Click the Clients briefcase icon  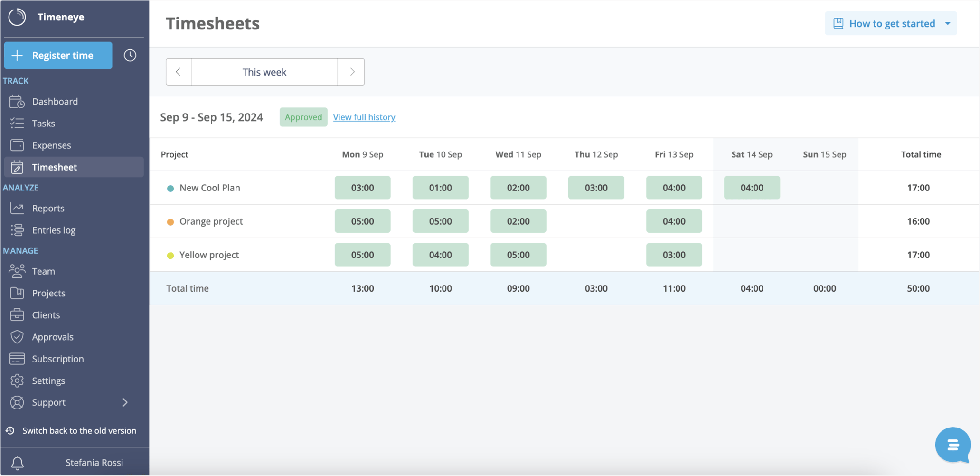click(17, 314)
